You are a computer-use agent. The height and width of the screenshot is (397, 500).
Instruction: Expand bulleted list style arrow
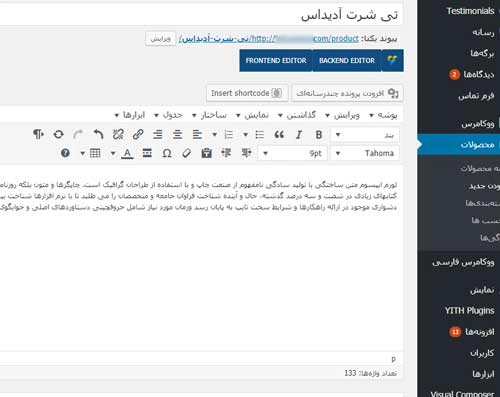tap(245, 135)
